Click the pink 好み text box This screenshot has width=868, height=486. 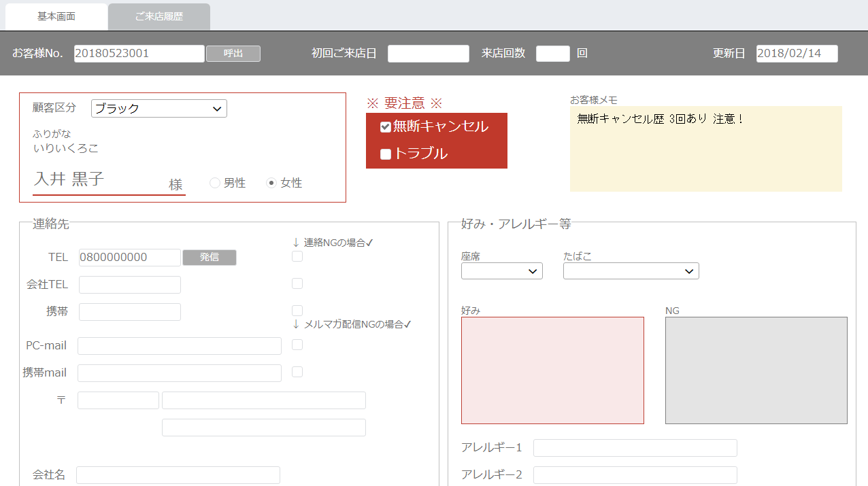(x=552, y=370)
